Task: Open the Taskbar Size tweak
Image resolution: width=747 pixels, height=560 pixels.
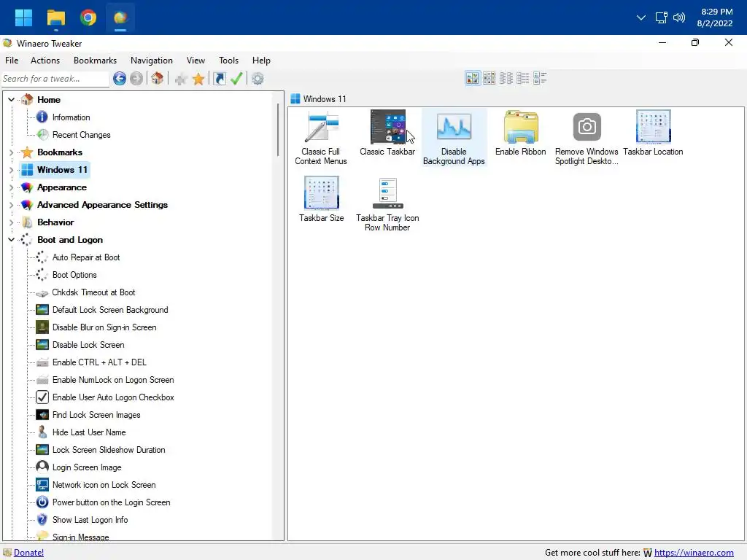Action: (322, 200)
